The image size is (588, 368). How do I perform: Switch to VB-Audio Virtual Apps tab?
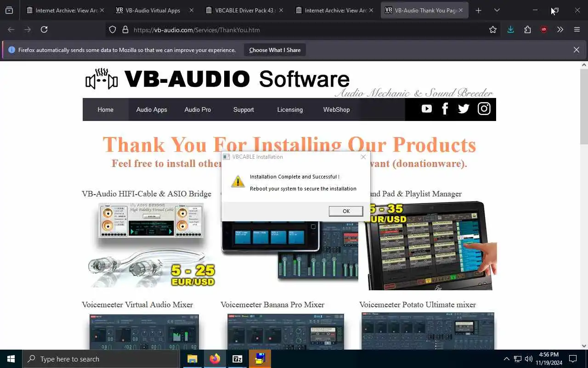(x=153, y=10)
